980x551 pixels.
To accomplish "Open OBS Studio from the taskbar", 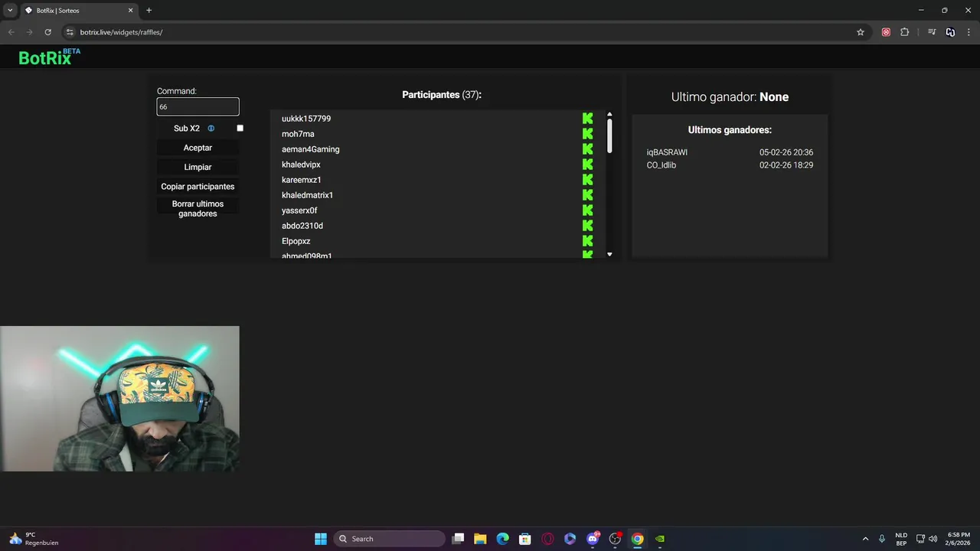I will pyautogui.click(x=615, y=539).
